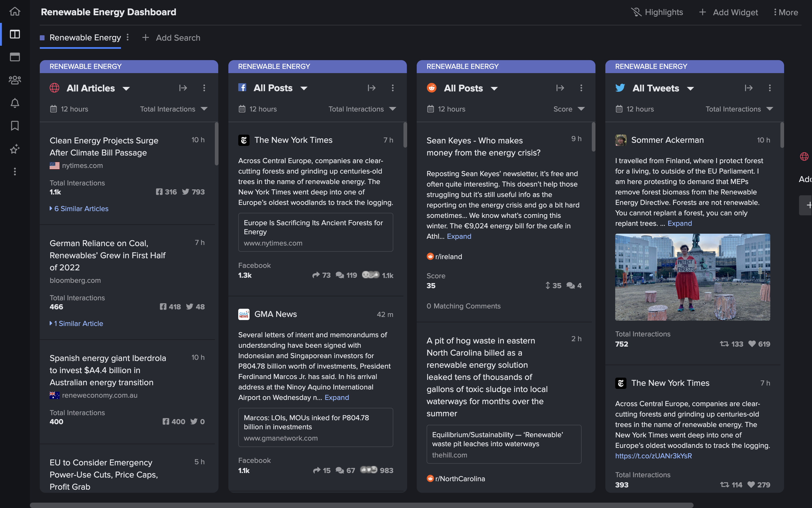The image size is (812, 508).
Task: Open the Facebook All Posts dropdown
Action: click(304, 89)
